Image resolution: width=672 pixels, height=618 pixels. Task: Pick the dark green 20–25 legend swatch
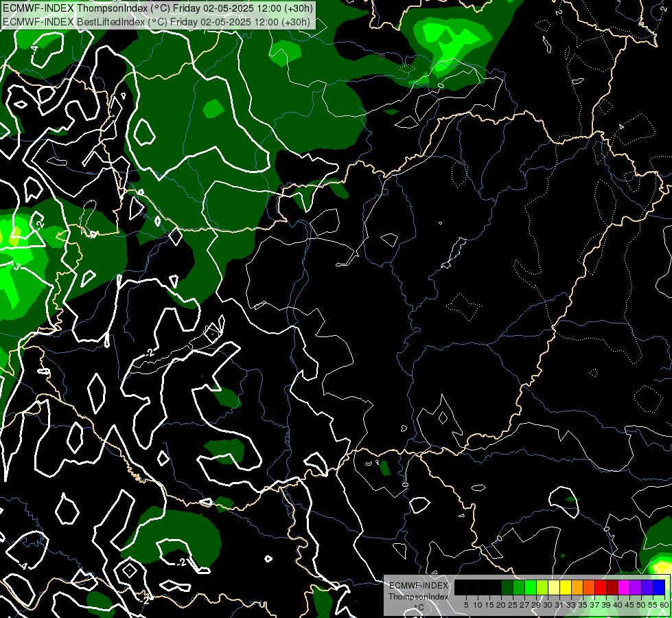[x=507, y=587]
